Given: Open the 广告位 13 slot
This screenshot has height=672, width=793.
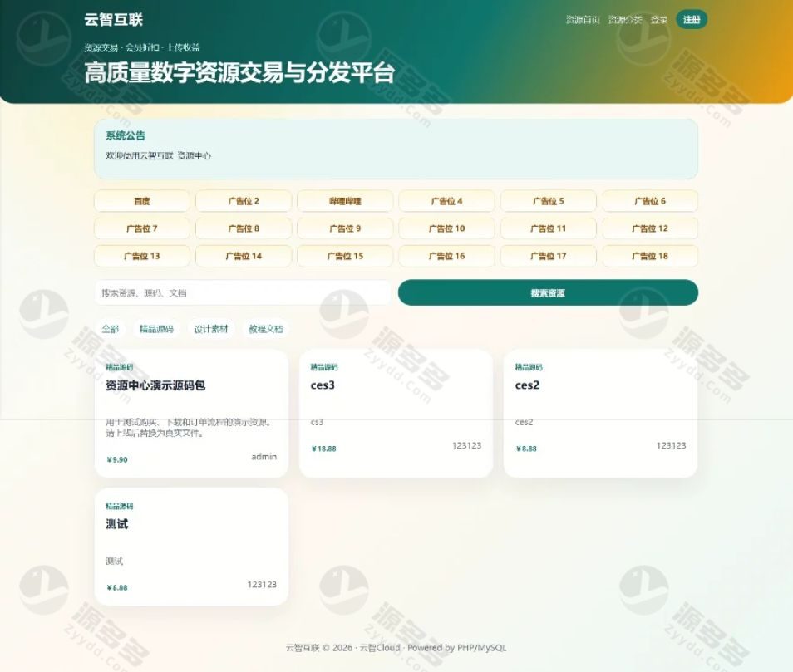Looking at the screenshot, I should coord(142,256).
